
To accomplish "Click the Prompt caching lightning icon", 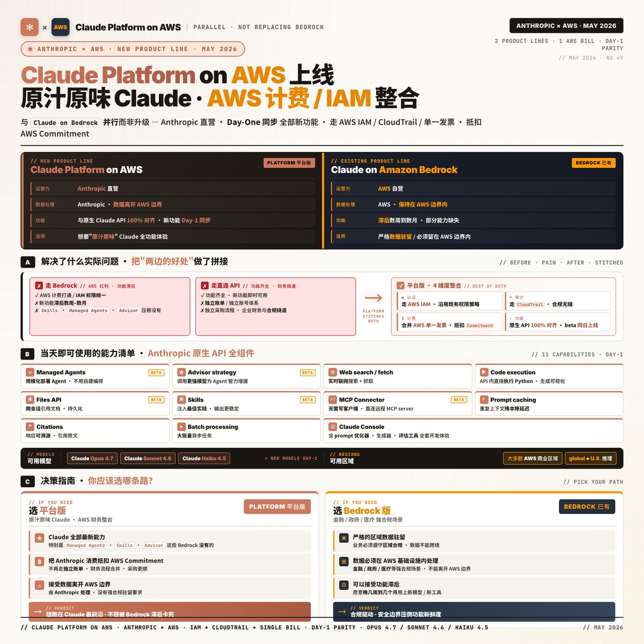I will pos(484,400).
